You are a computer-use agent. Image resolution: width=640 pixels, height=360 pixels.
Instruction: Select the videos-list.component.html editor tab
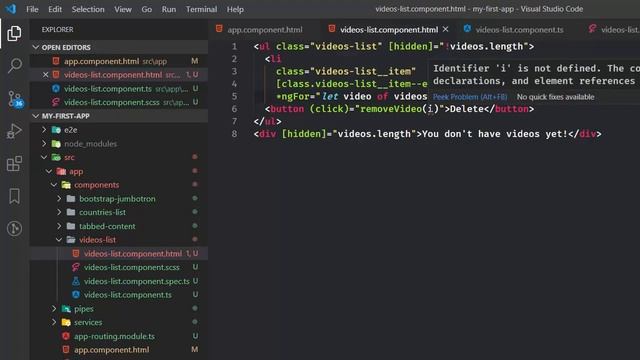389,29
